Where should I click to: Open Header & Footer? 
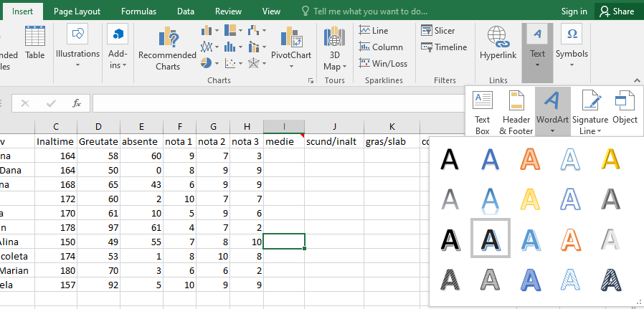(x=516, y=112)
